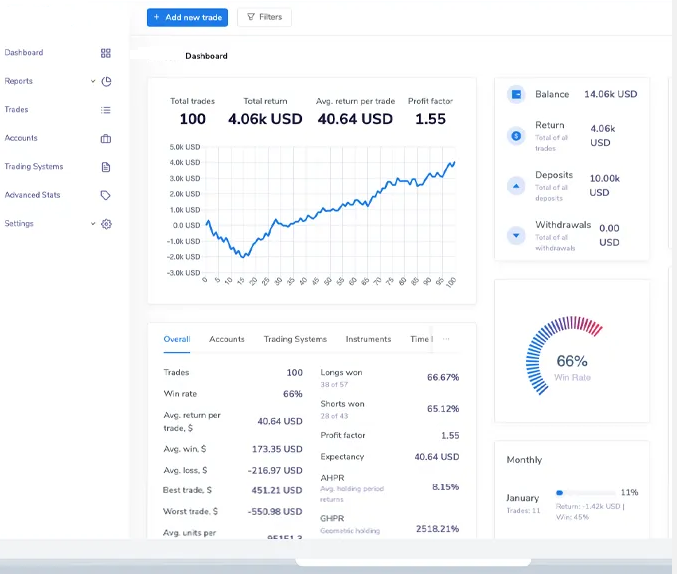This screenshot has width=677, height=574.
Task: Click the Total trades value 100
Action: coord(193,119)
